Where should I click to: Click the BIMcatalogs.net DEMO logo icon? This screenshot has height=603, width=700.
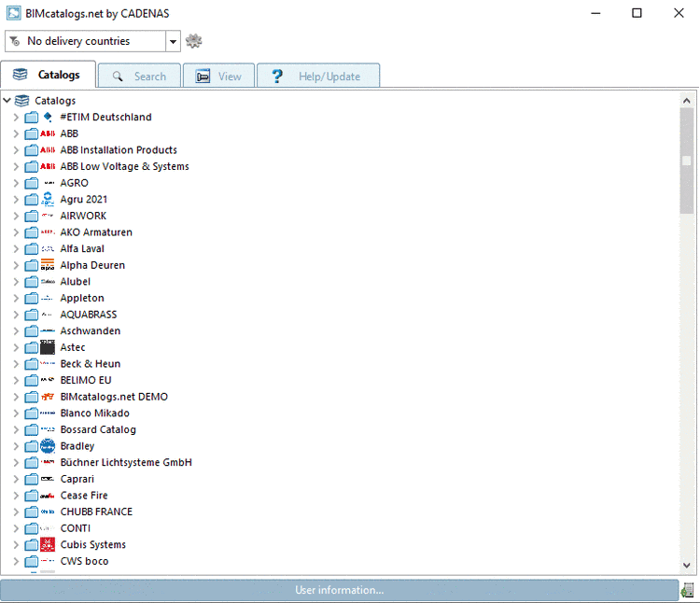coord(48,397)
